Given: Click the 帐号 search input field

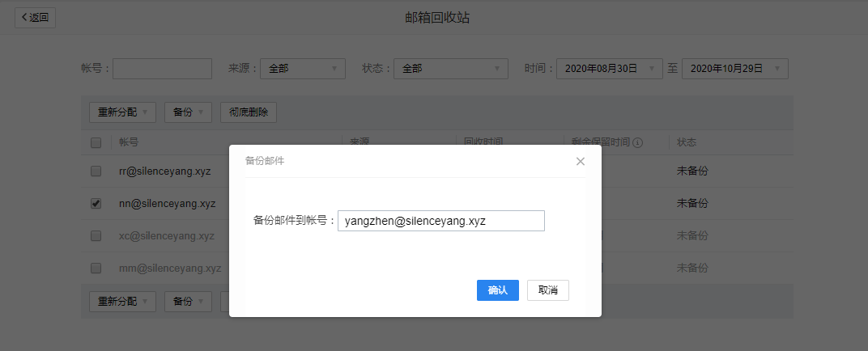Looking at the screenshot, I should tap(162, 69).
